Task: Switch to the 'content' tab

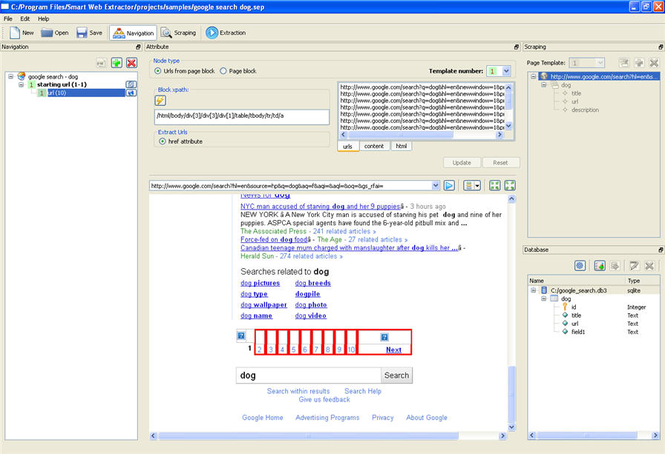Action: [x=374, y=146]
